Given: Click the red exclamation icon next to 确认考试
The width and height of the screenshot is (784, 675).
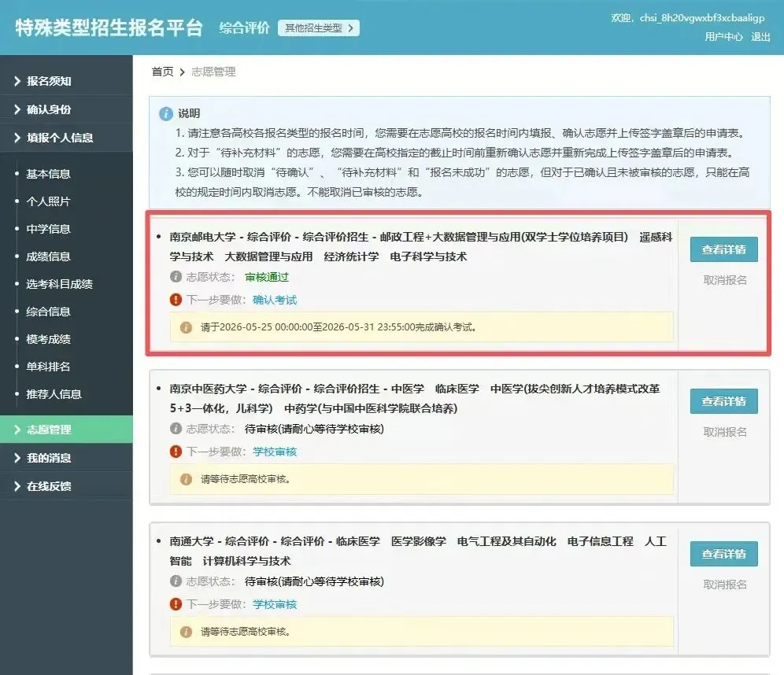Looking at the screenshot, I should coord(176,300).
